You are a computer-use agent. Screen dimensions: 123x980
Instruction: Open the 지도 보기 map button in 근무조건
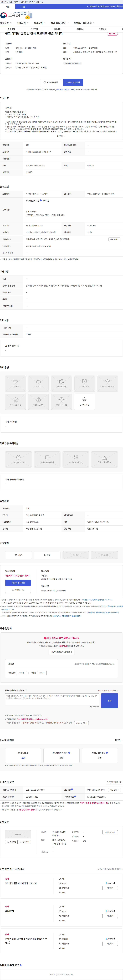[114, 239]
